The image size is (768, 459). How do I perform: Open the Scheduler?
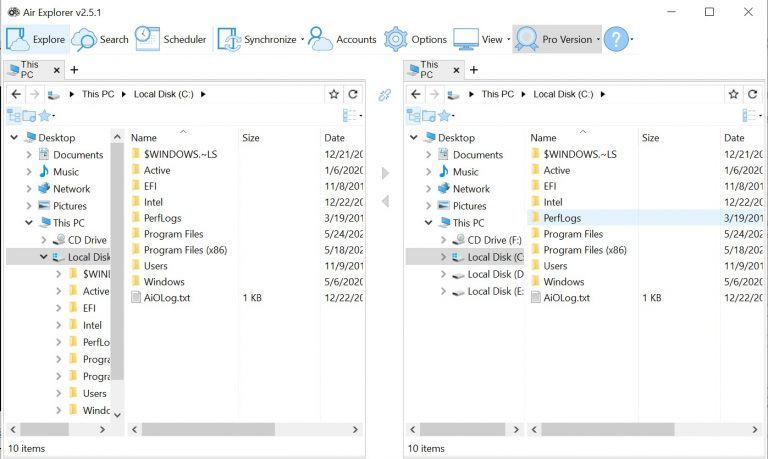[170, 39]
